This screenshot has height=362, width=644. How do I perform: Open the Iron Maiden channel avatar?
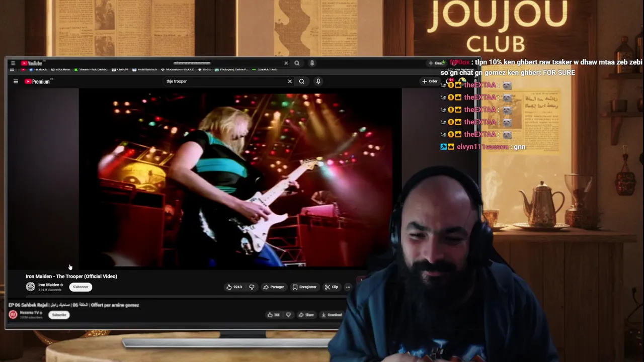(x=31, y=287)
